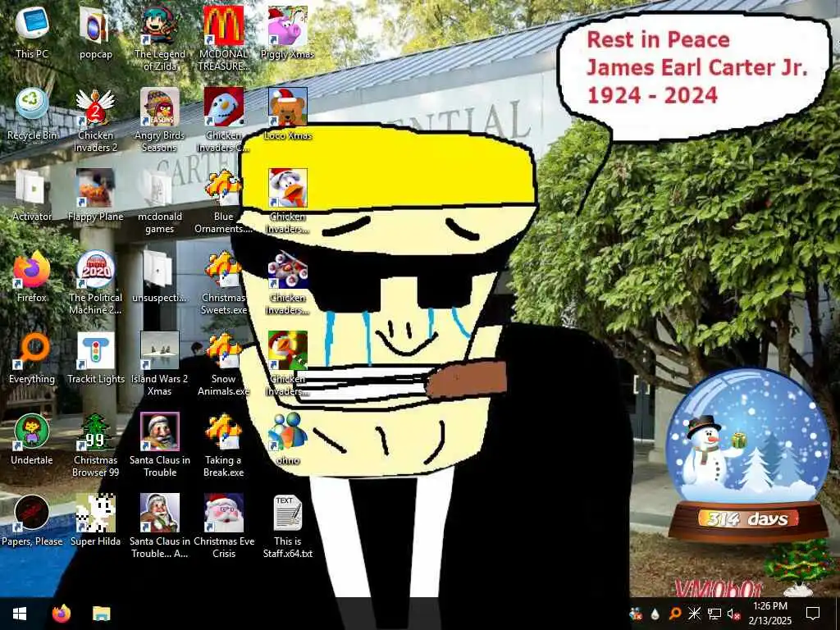The width and height of the screenshot is (840, 630).
Task: Click the Taking a Break.exe icon
Action: 223,445
